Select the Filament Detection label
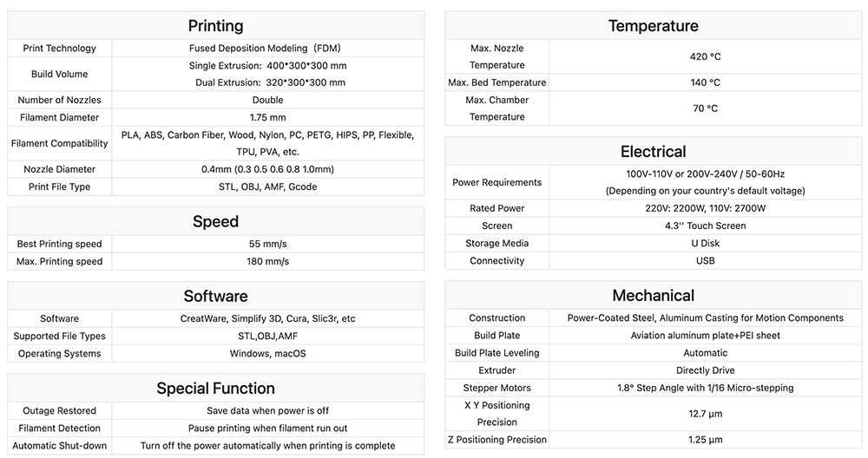The width and height of the screenshot is (868, 458). pyautogui.click(x=60, y=429)
